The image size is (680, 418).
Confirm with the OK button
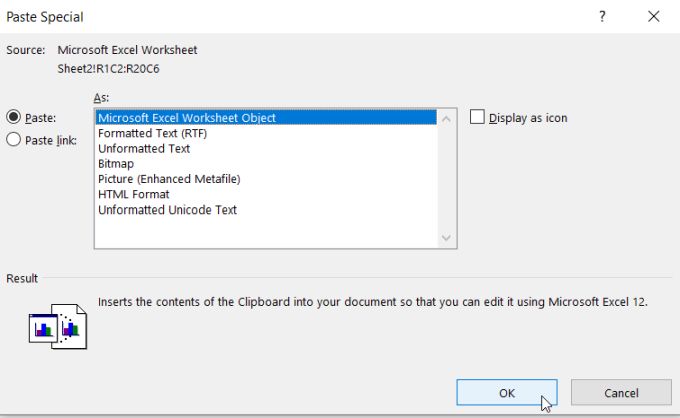click(506, 393)
